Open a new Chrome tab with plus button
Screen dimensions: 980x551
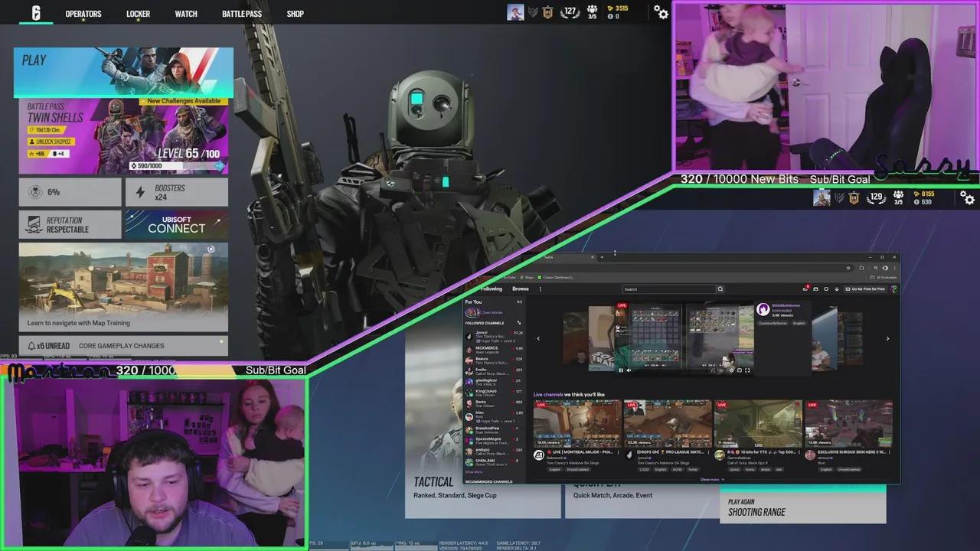click(602, 257)
